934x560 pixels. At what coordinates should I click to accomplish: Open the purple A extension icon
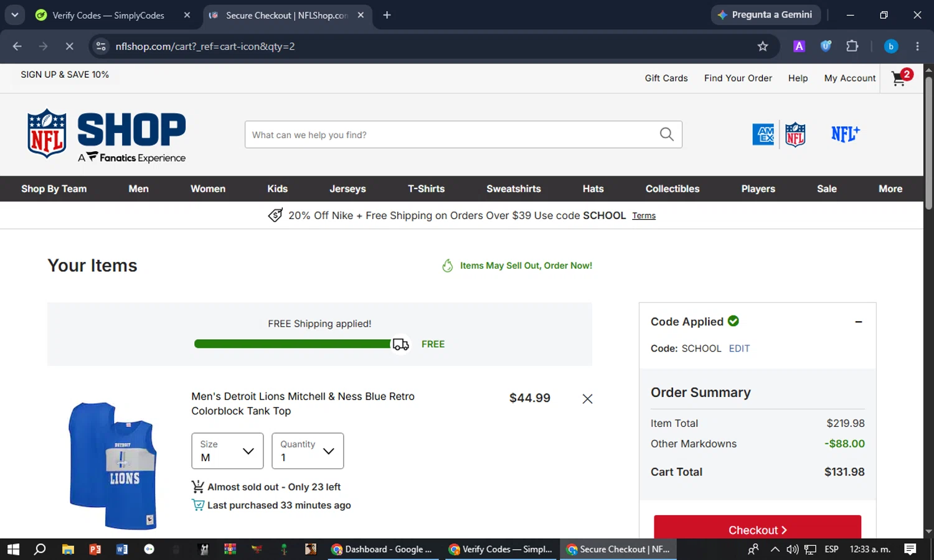799,46
